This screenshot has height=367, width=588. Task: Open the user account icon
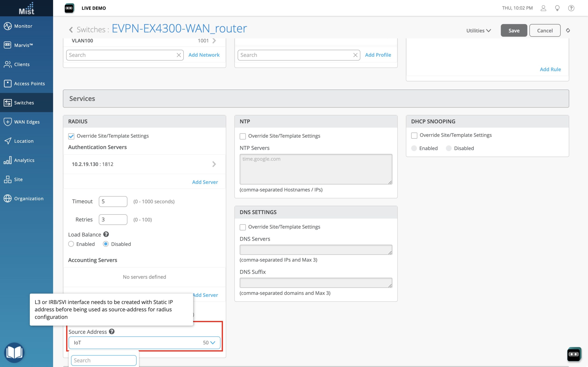[543, 8]
